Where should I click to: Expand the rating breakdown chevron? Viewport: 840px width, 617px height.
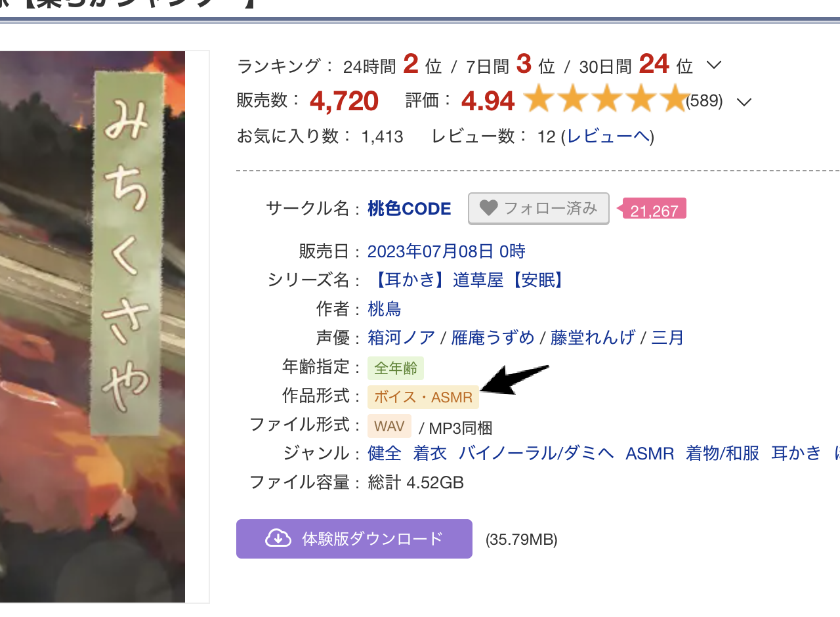point(744,102)
